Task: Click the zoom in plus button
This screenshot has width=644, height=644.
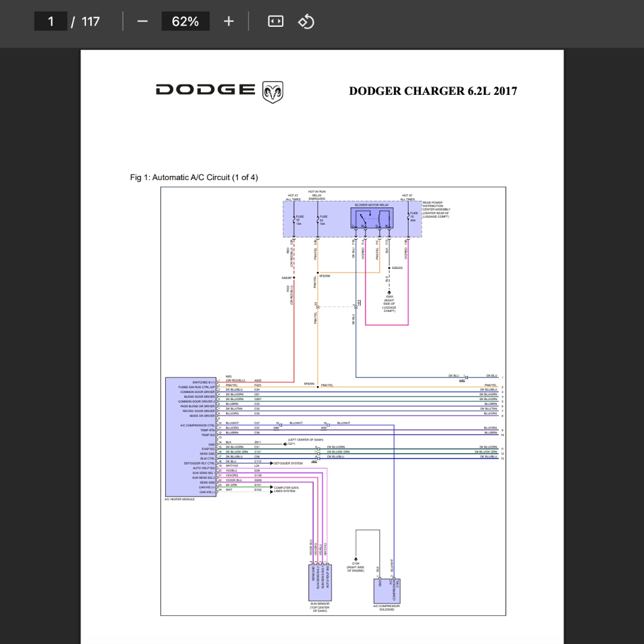Action: tap(229, 21)
